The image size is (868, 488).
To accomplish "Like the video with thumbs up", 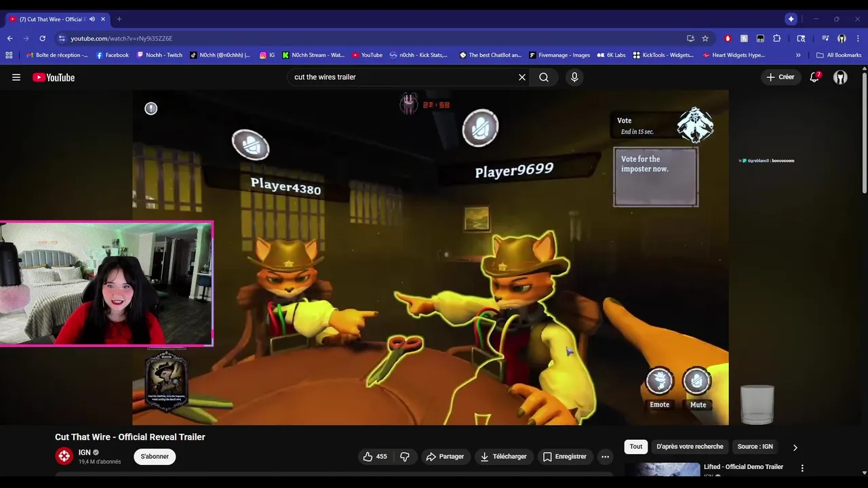I will (x=375, y=457).
